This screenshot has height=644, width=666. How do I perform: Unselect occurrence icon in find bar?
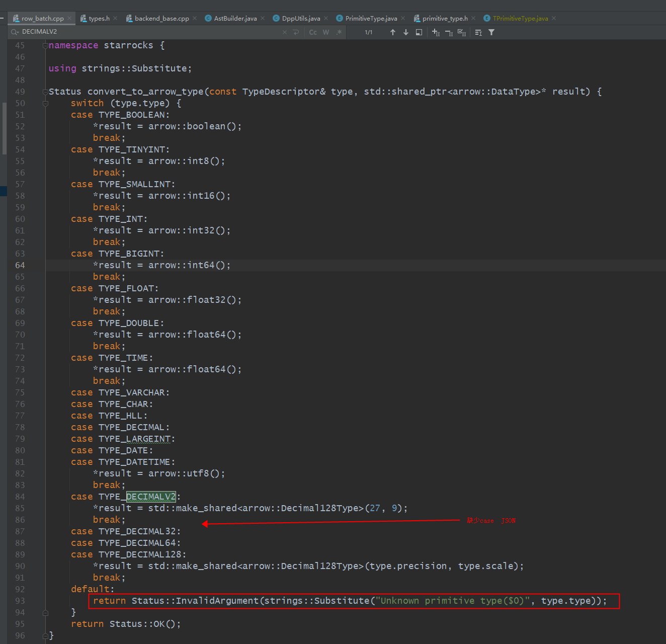[x=449, y=32]
